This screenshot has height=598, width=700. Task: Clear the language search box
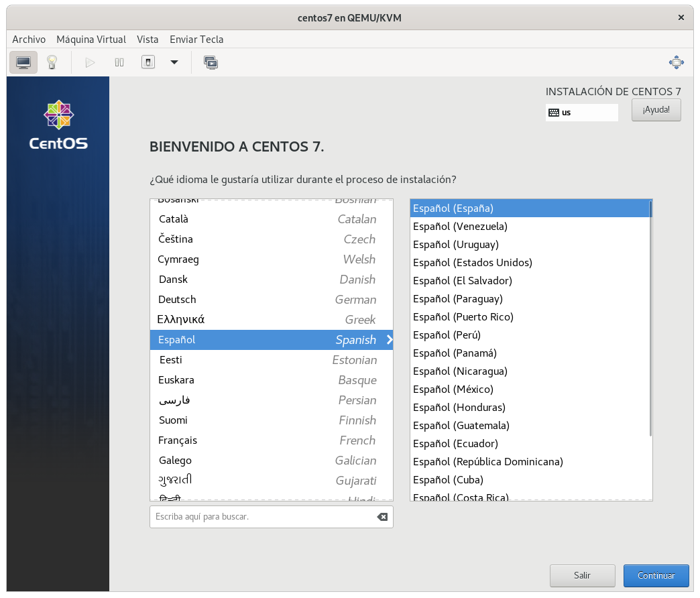(x=382, y=517)
